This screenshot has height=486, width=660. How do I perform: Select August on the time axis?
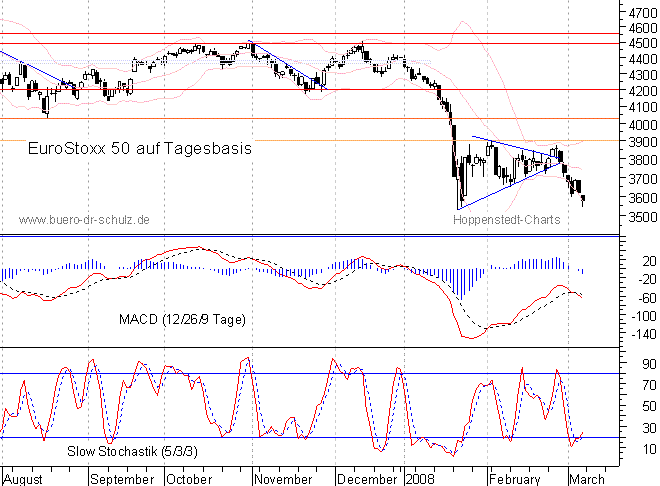click(24, 478)
